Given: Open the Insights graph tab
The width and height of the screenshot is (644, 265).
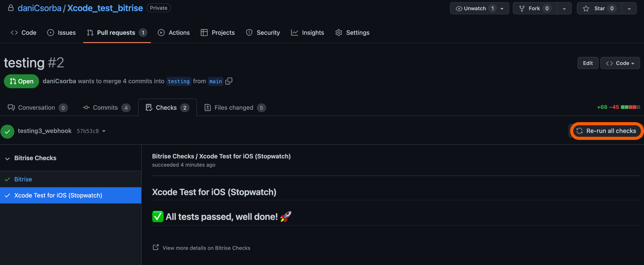Looking at the screenshot, I should point(307,33).
